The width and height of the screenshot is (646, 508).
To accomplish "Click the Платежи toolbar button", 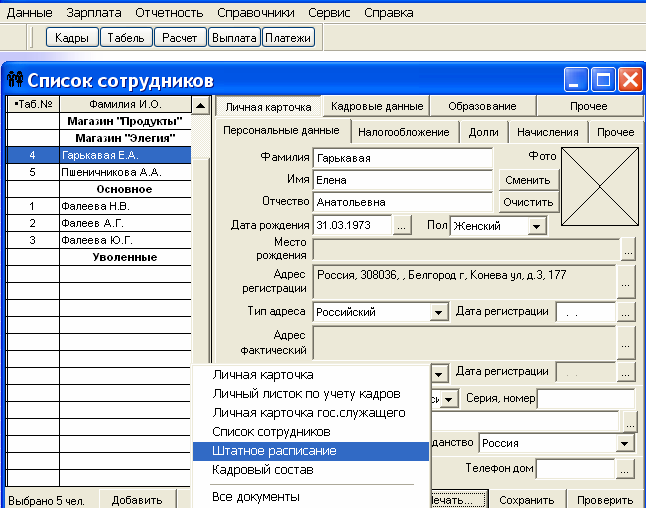I will click(288, 37).
